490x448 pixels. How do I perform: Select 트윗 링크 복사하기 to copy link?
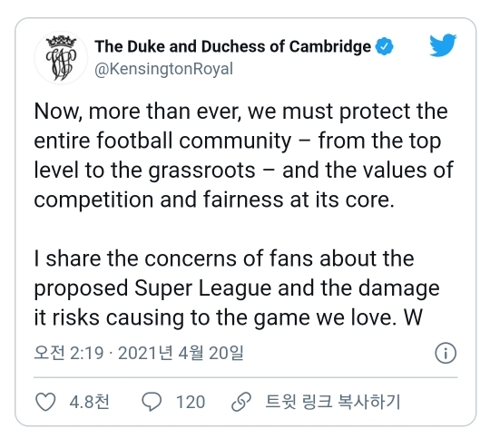333,402
